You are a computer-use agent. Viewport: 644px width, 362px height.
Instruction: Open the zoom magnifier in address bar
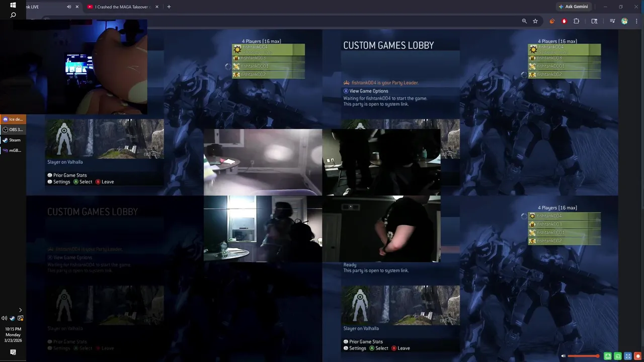(x=524, y=21)
